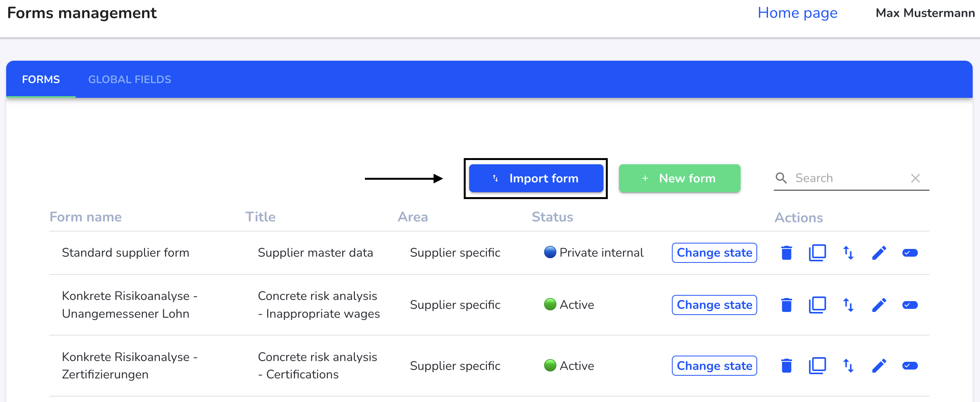
Task: Edit the Standard supplier form with pencil
Action: pyautogui.click(x=879, y=253)
